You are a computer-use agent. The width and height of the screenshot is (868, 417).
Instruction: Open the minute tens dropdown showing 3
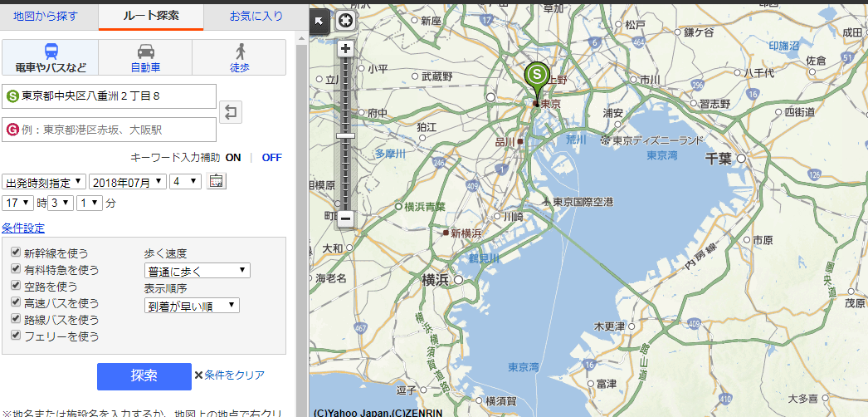coord(61,204)
